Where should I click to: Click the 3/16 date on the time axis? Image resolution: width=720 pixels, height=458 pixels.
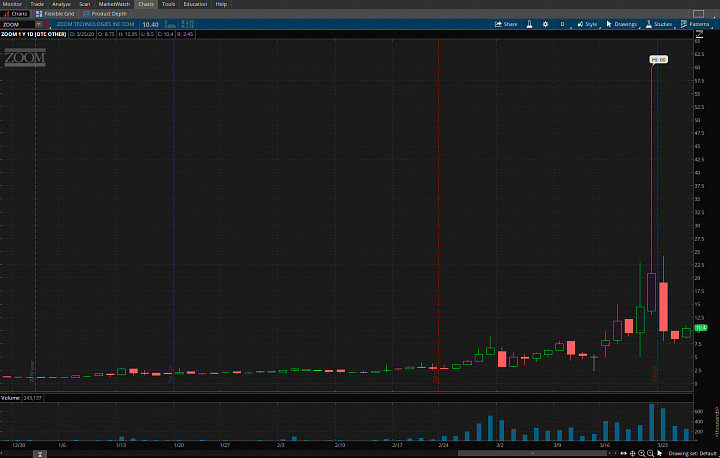click(605, 445)
